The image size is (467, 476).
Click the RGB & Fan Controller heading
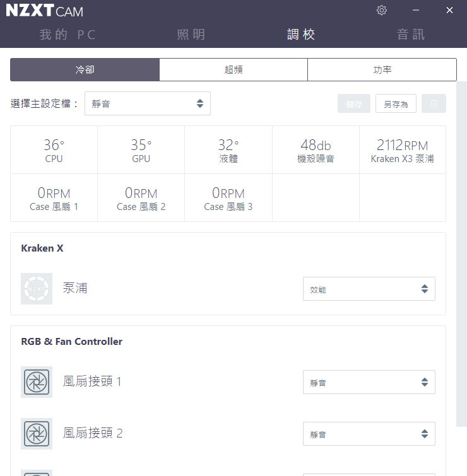coord(72,342)
